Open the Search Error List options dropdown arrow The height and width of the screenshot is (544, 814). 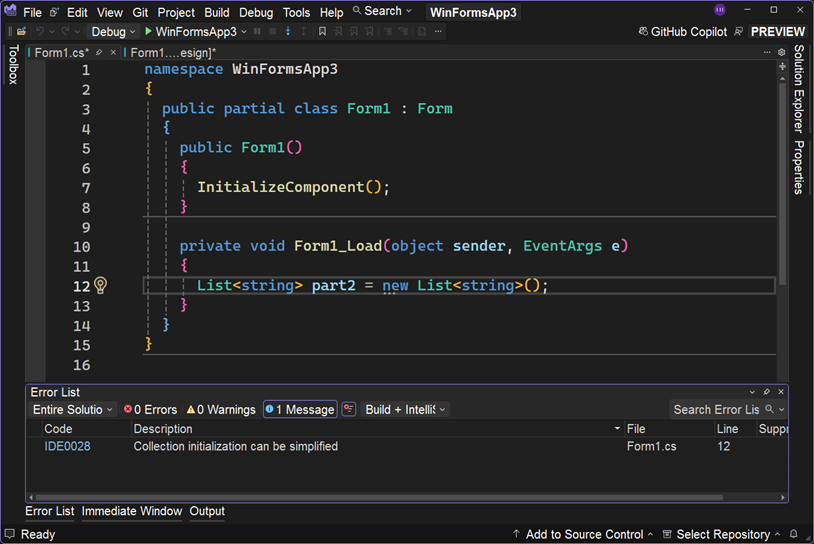tap(781, 410)
